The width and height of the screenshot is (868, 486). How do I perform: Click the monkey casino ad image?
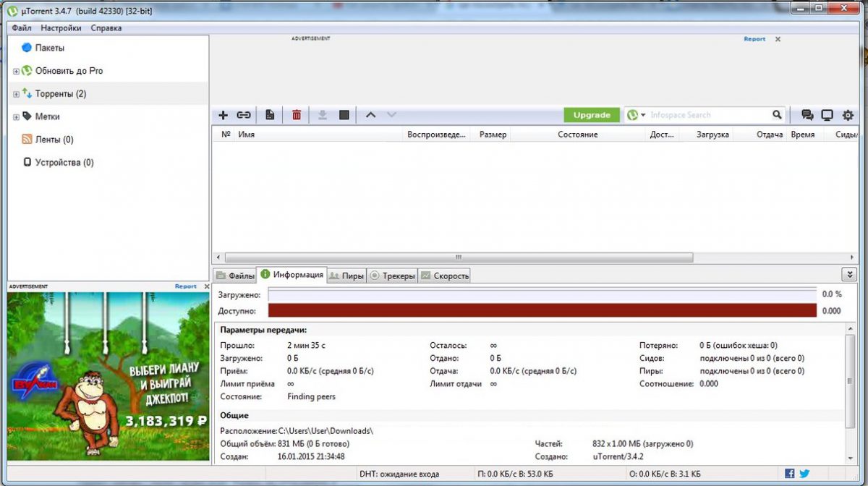point(108,376)
